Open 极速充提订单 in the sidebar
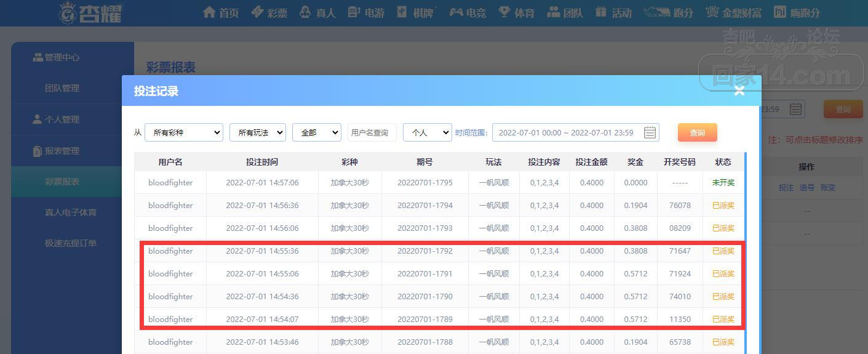Image resolution: width=868 pixels, height=354 pixels. [72, 243]
